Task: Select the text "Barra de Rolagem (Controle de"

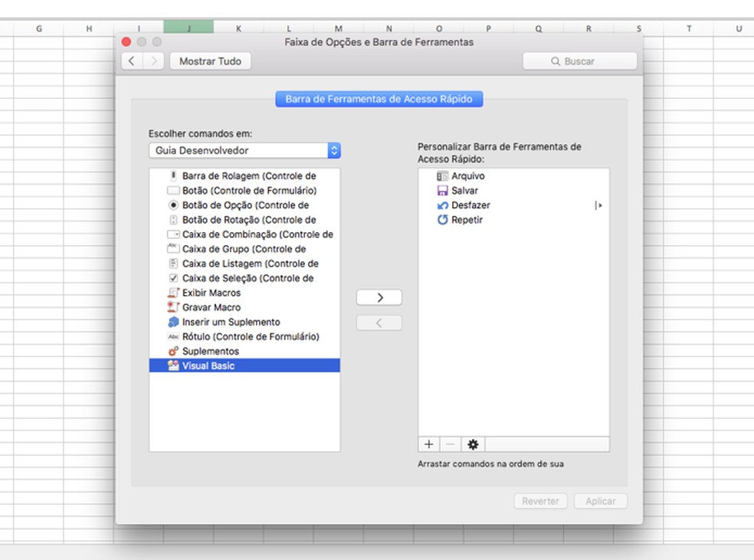Action: click(x=249, y=176)
